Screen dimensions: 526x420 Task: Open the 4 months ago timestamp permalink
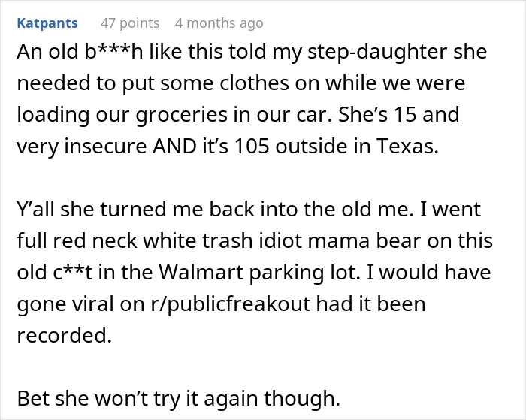(x=219, y=23)
